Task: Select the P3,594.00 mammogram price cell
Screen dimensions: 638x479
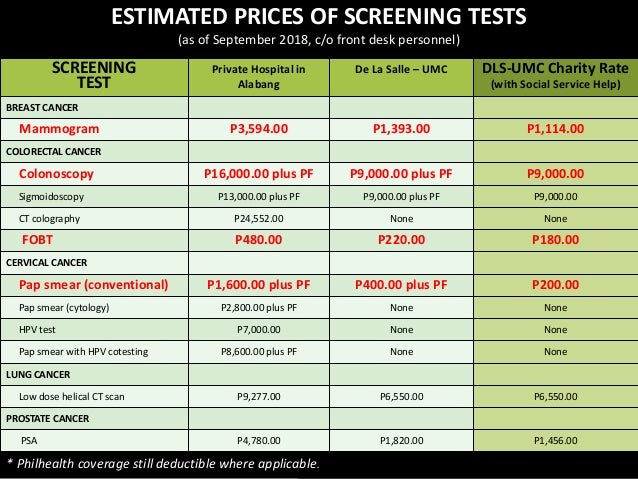Action: click(259, 129)
